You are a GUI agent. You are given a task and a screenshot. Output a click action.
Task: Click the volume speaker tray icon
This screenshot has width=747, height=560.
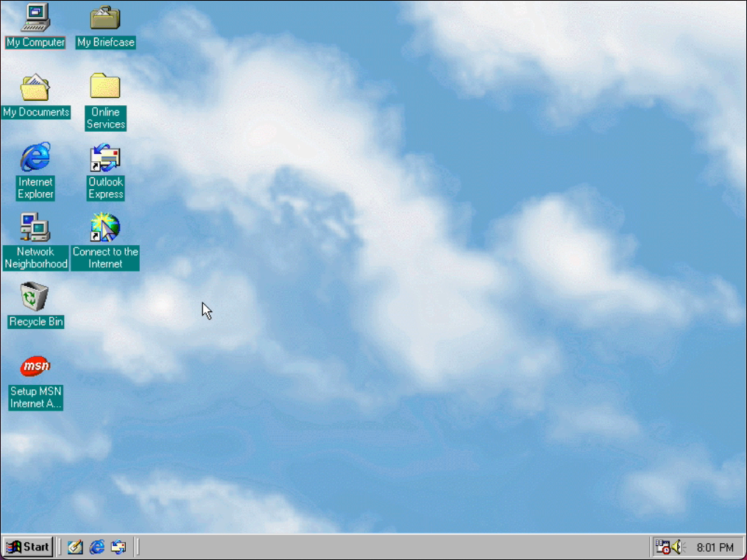pos(677,547)
